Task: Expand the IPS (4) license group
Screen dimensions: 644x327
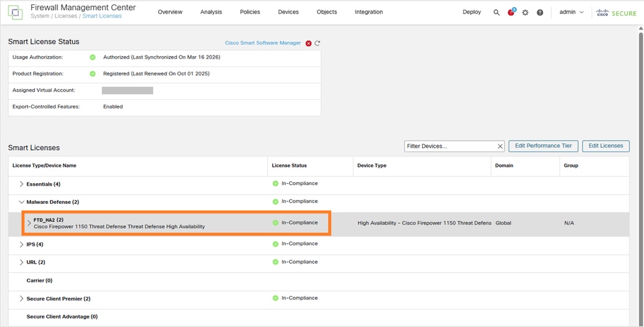Action: pyautogui.click(x=21, y=244)
